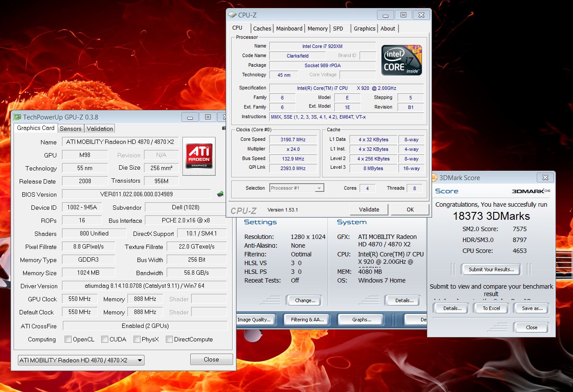Image resolution: width=573 pixels, height=392 pixels.
Task: Click the SM2.0 Score 7575 value
Action: point(519,229)
